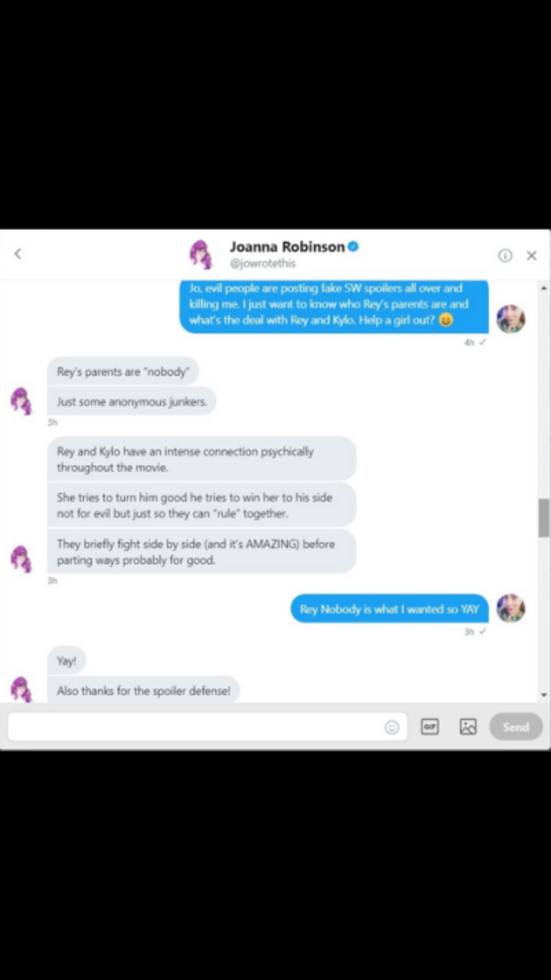Click the "Rey Nobody is what I wanted" message
This screenshot has height=980, width=551.
point(389,608)
